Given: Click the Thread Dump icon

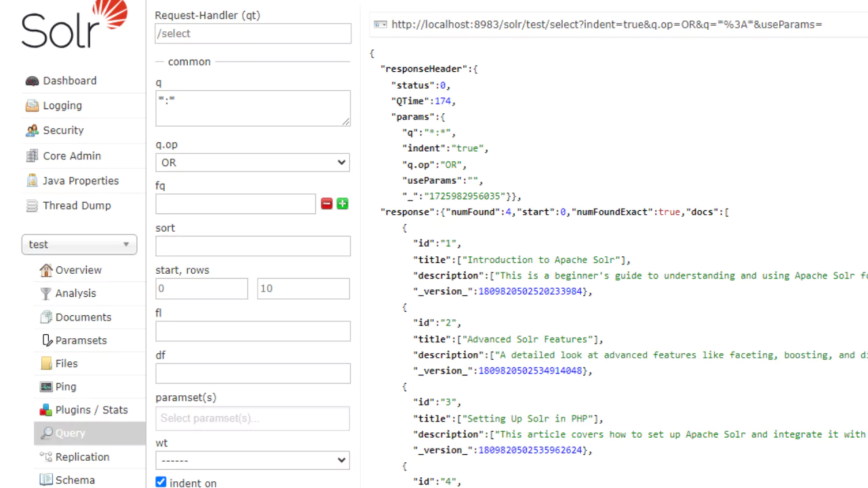Looking at the screenshot, I should click(32, 206).
